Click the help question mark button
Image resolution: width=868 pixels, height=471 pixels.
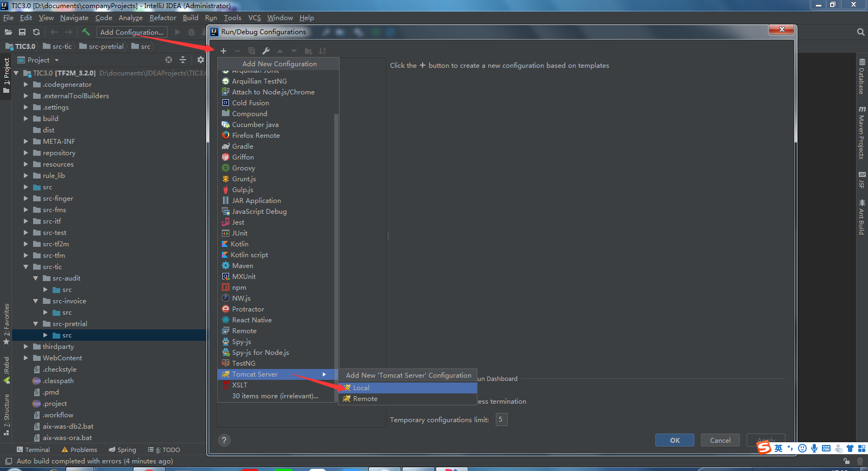point(224,441)
